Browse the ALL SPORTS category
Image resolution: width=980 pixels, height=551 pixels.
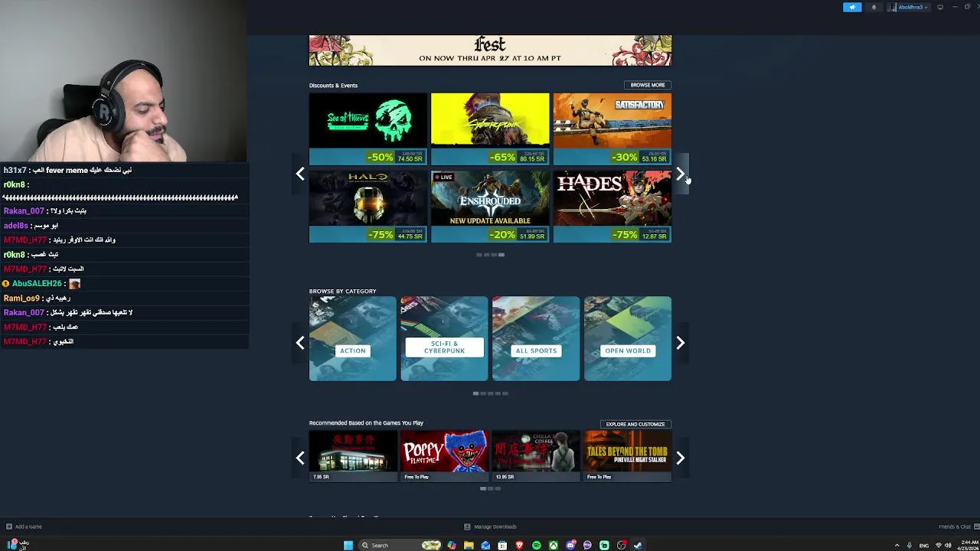[x=536, y=338]
